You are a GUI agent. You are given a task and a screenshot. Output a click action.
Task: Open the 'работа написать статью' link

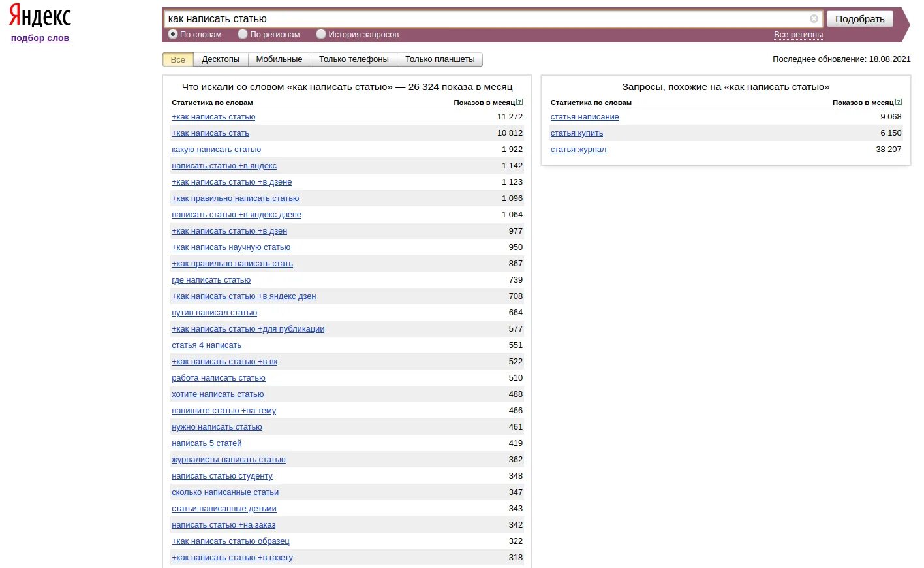(219, 378)
